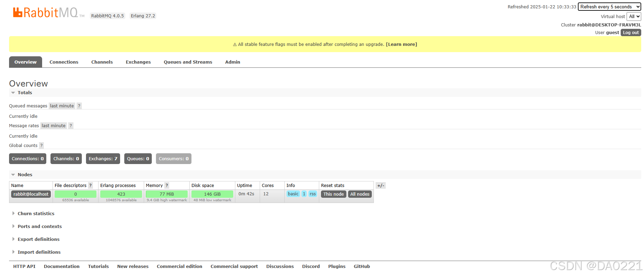Open the Exchanges tab
The image size is (644, 277).
[x=138, y=62]
